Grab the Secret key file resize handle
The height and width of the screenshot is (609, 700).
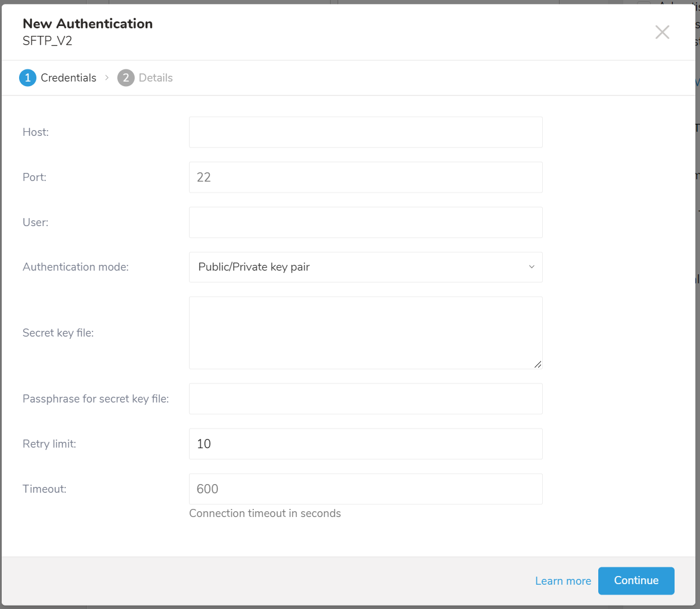[538, 364]
